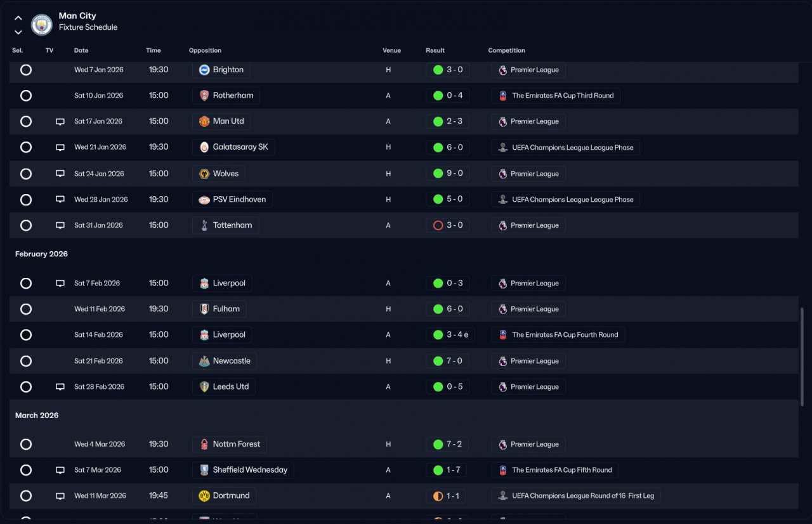Sort by the Venue column header

392,51
